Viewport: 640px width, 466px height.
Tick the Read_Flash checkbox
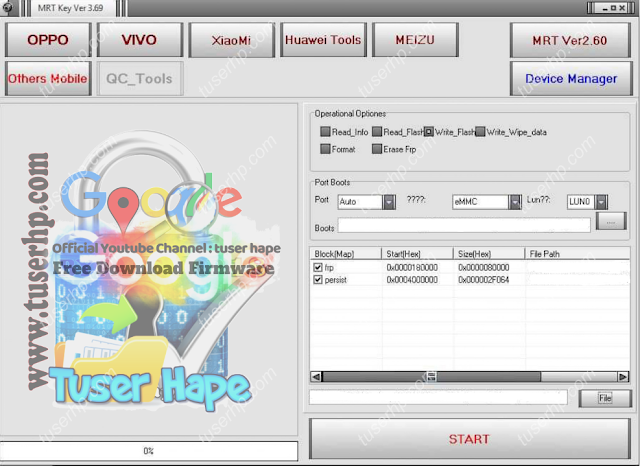click(377, 131)
